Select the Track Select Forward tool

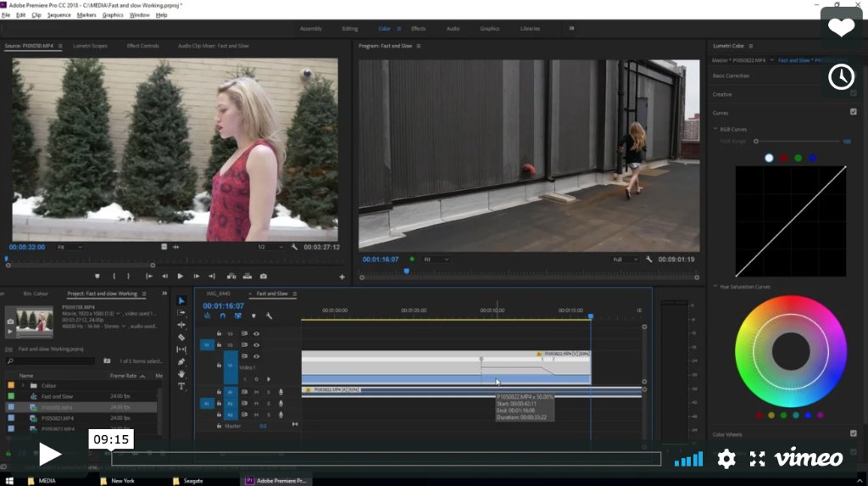point(181,312)
